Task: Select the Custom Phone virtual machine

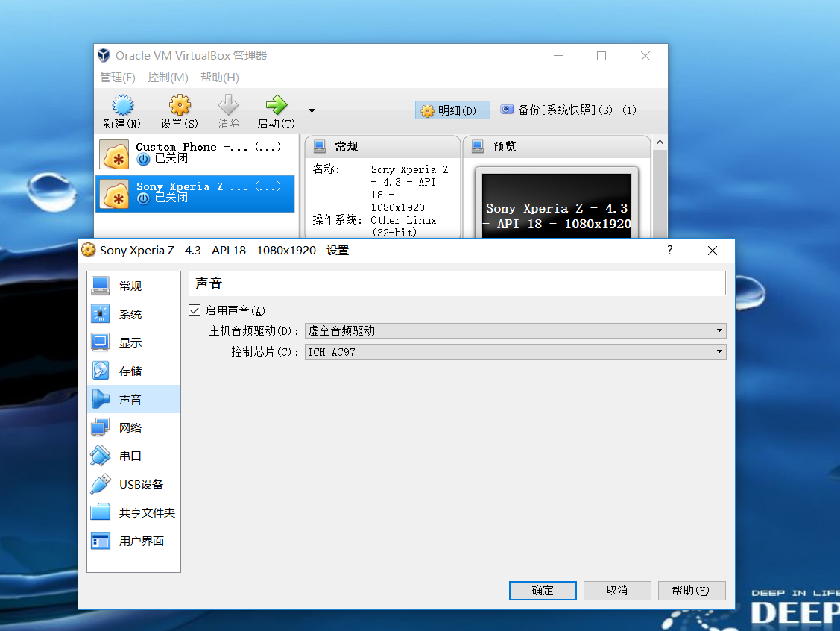Action: tap(195, 154)
